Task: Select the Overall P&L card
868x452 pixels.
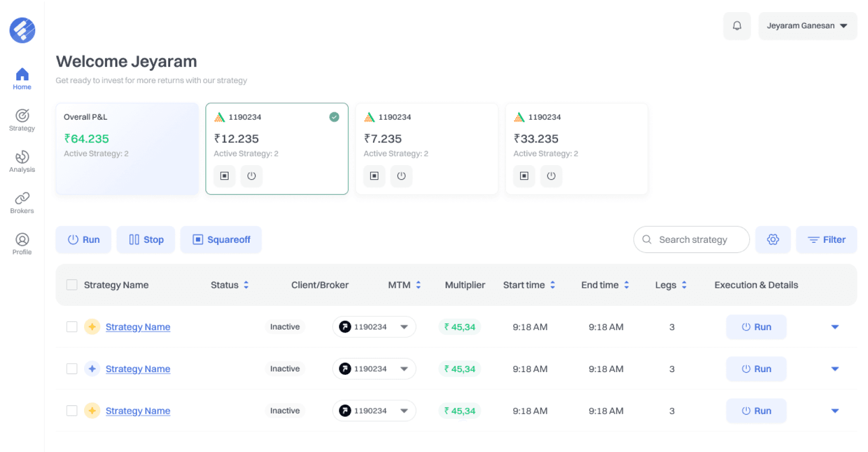Action: (x=127, y=149)
